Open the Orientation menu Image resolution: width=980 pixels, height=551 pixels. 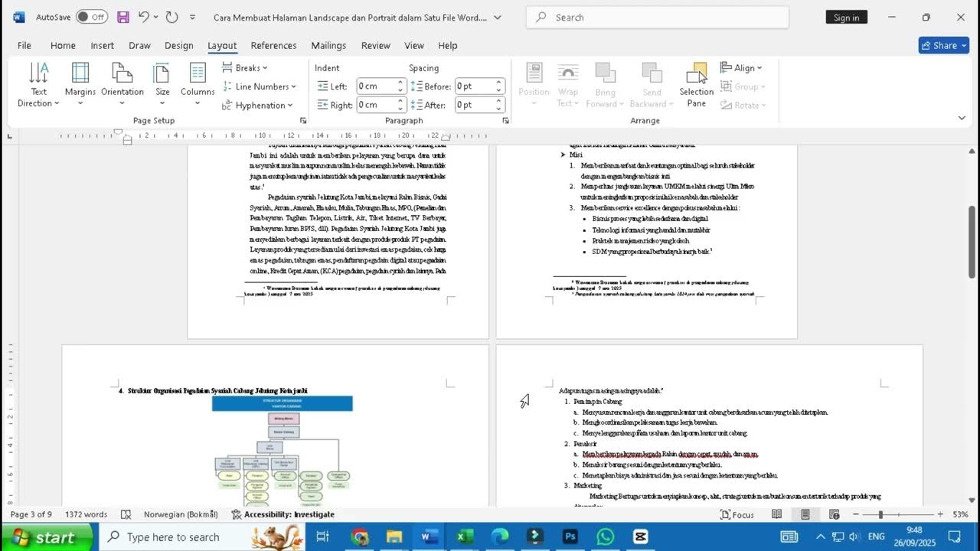(x=122, y=85)
